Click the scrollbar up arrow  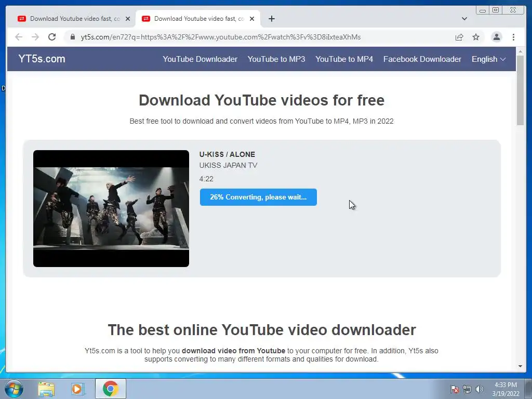520,51
